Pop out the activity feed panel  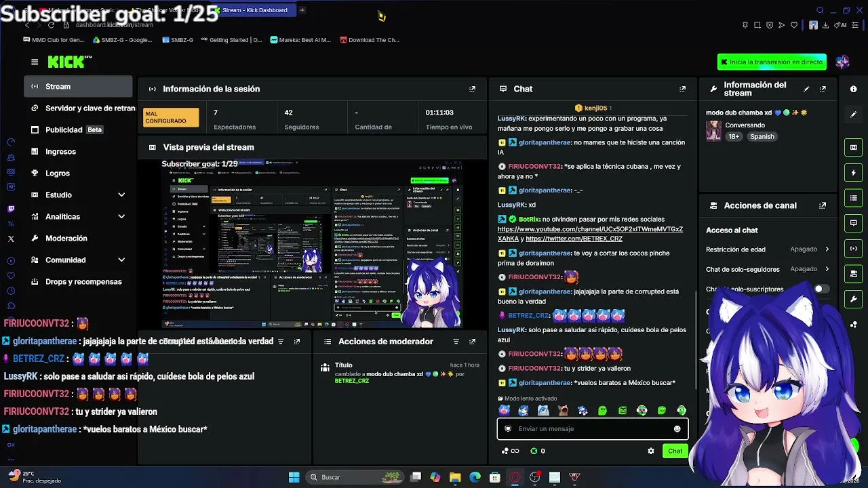pos(297,342)
